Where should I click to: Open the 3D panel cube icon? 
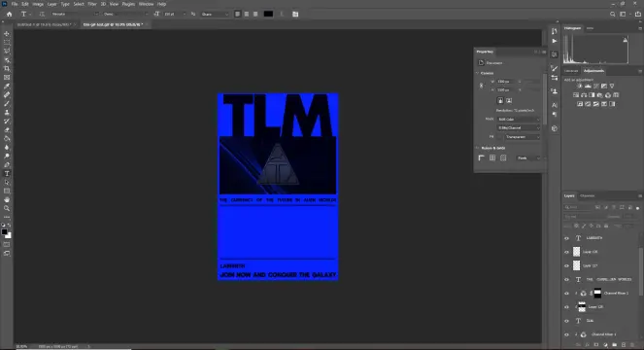555,128
